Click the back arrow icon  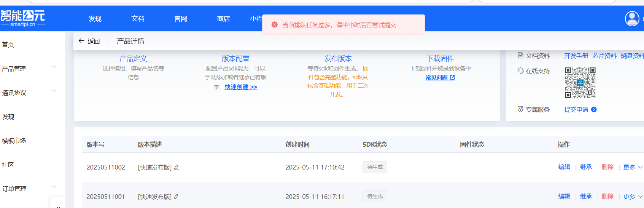click(x=81, y=41)
